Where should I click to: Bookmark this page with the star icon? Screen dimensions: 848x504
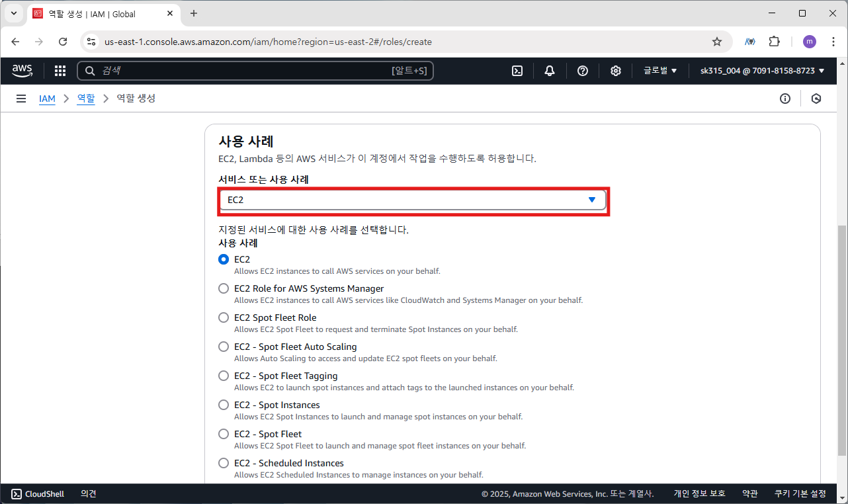coord(717,42)
